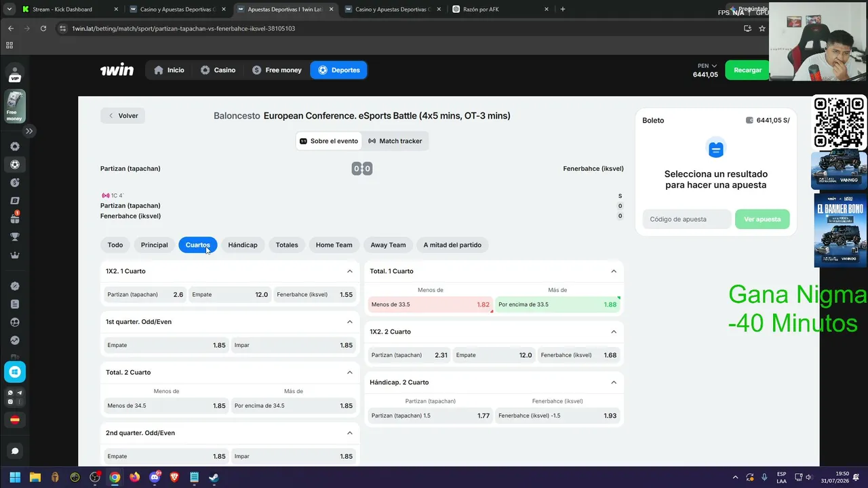Select the Principal market filter

(154, 245)
